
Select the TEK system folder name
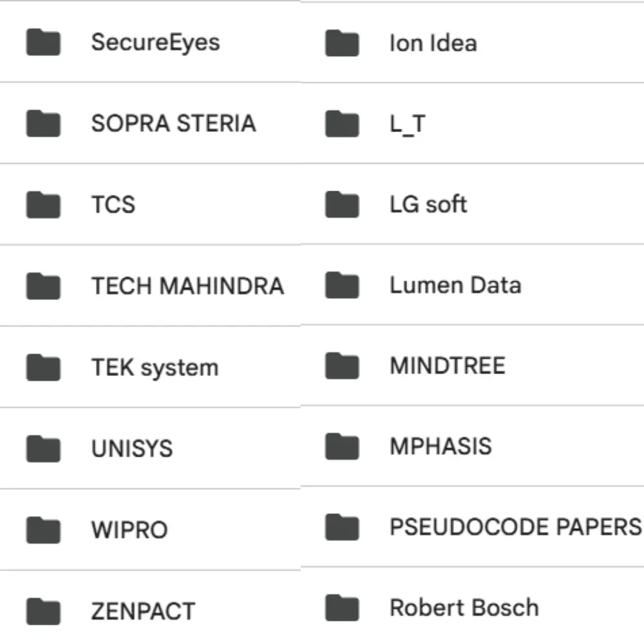tap(155, 368)
